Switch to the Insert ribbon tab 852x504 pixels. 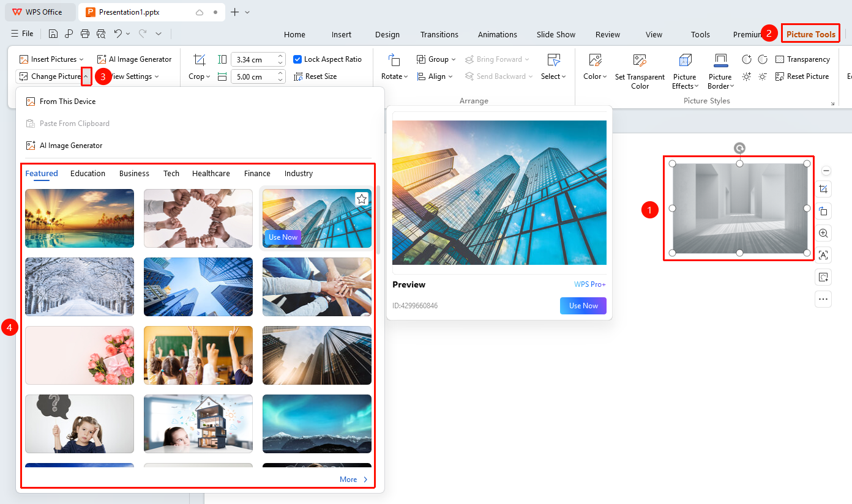pyautogui.click(x=342, y=34)
